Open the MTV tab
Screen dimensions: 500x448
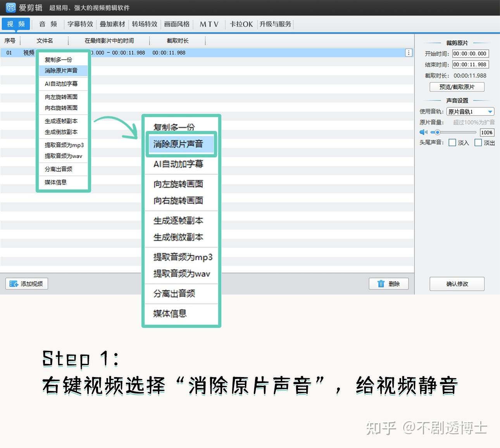pyautogui.click(x=209, y=24)
